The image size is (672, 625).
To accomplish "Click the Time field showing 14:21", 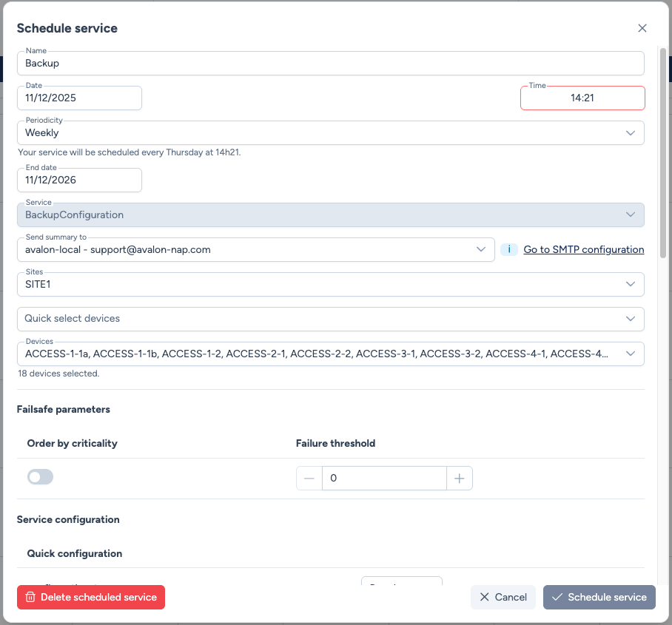I will point(582,98).
